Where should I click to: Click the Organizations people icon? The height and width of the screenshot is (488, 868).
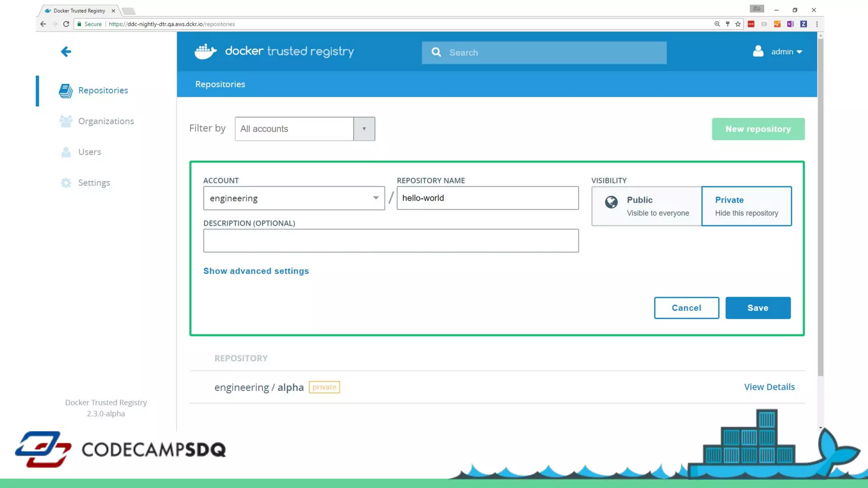66,121
